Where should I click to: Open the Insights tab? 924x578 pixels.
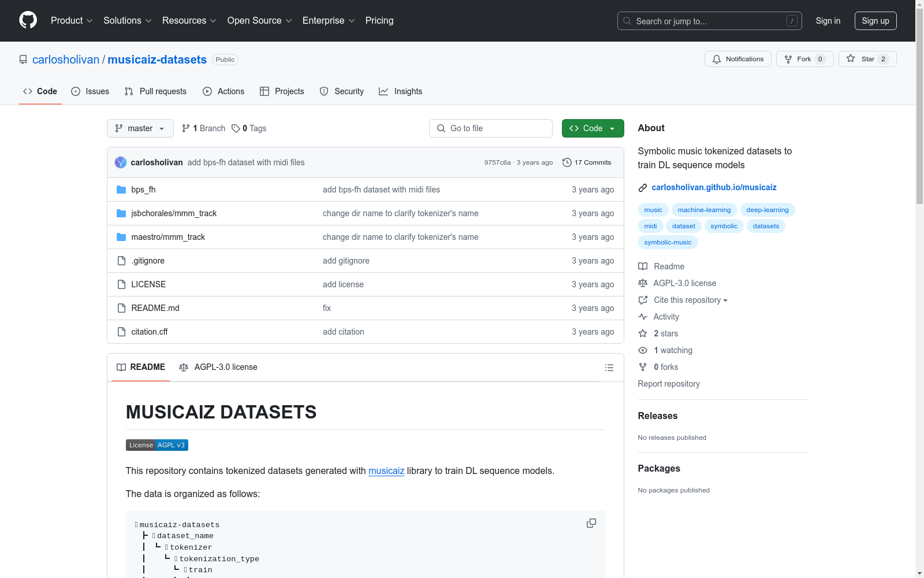click(x=401, y=91)
